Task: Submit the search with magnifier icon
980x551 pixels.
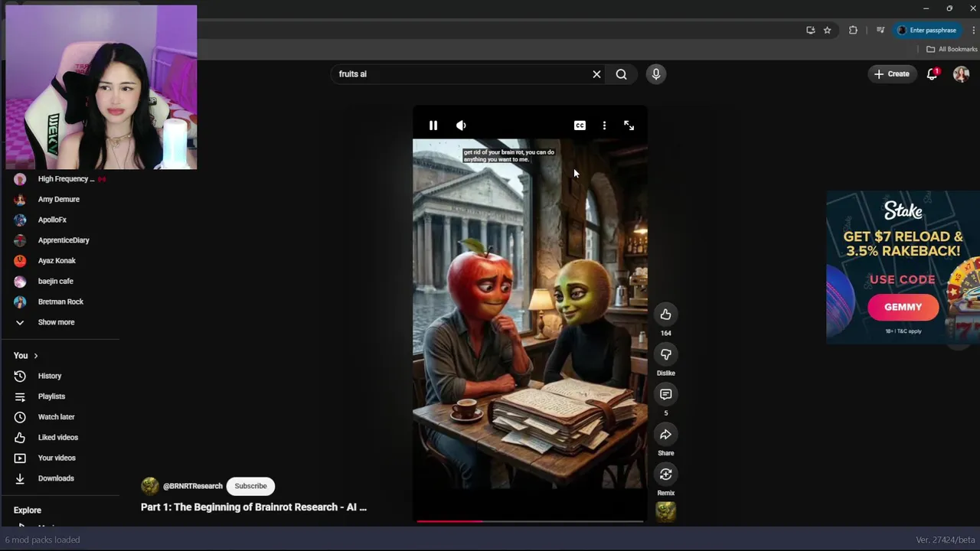Action: (621, 74)
